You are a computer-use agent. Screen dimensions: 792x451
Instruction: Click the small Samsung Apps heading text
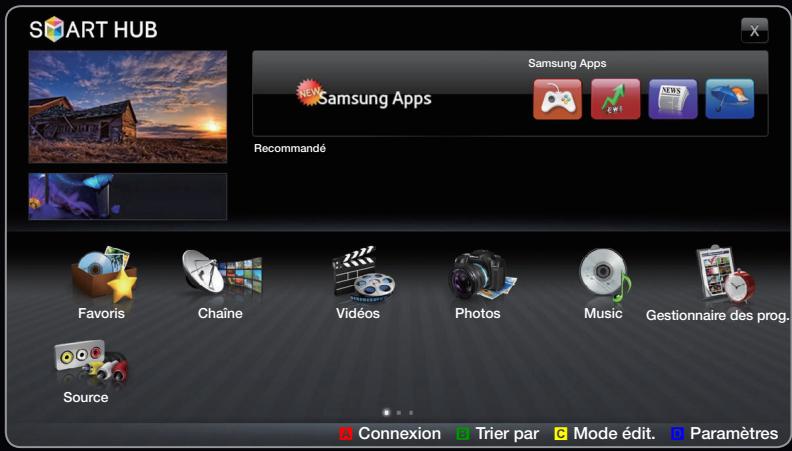(x=567, y=64)
